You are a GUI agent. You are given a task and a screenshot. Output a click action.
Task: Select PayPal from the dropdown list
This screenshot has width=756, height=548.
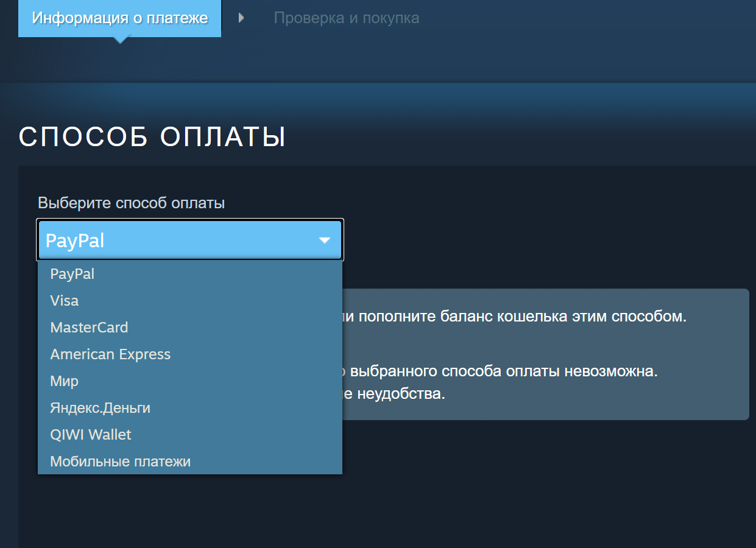[72, 274]
